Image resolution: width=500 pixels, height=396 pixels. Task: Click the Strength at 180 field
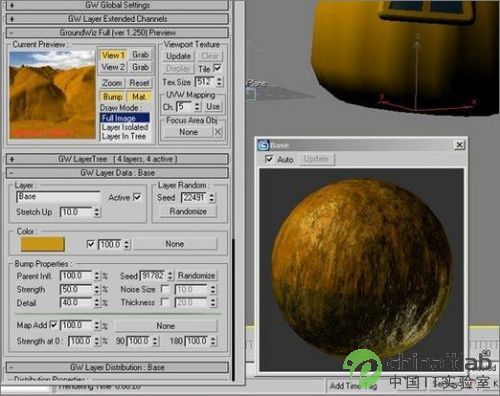197,341
